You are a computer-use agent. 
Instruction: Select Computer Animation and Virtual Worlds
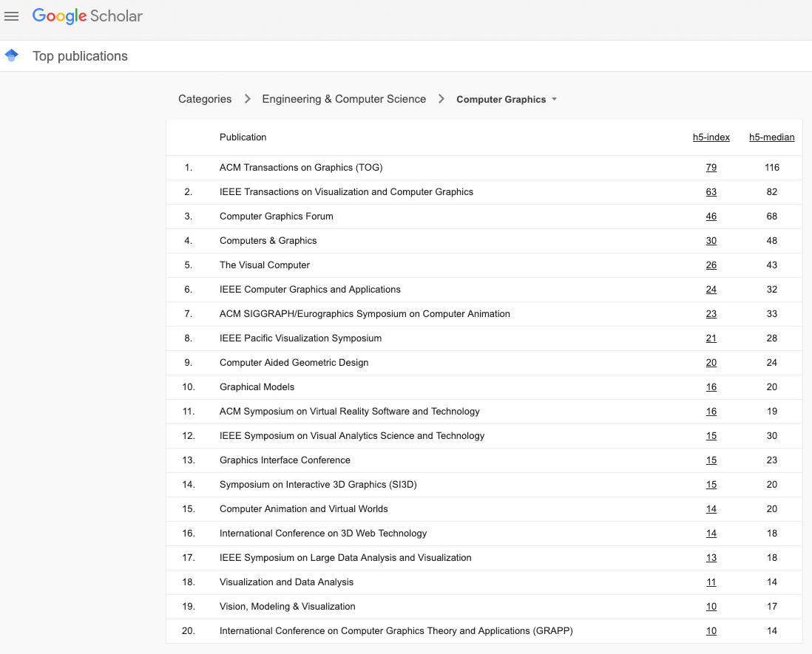click(303, 508)
